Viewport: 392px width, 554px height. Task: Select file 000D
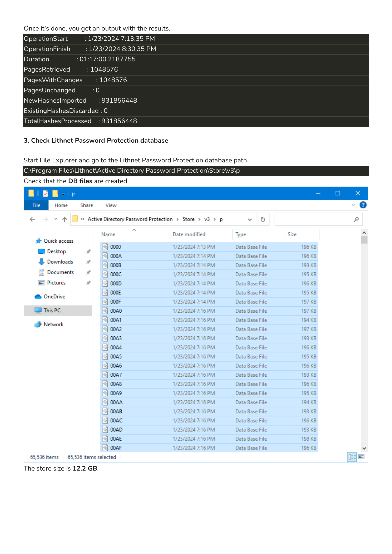click(209, 283)
